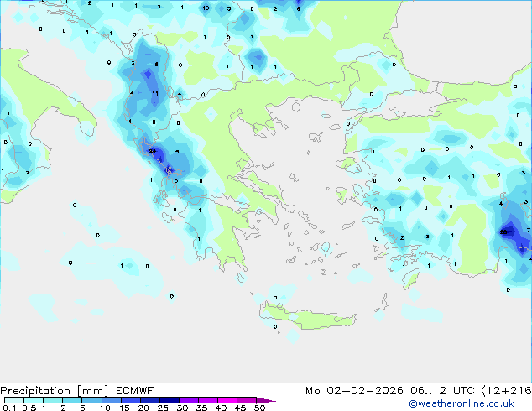Click the '50' legend scale value
The width and height of the screenshot is (532, 411).
259,408
